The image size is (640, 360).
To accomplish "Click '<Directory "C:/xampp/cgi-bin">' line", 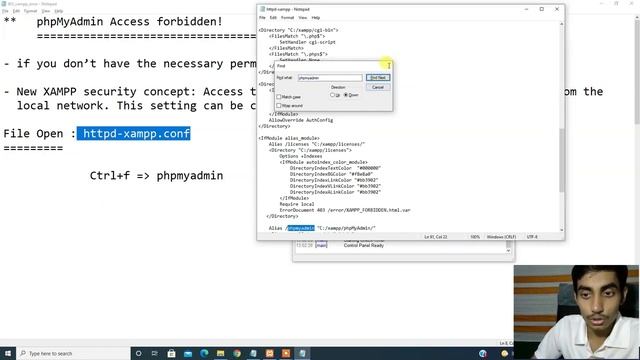I will coord(298,30).
